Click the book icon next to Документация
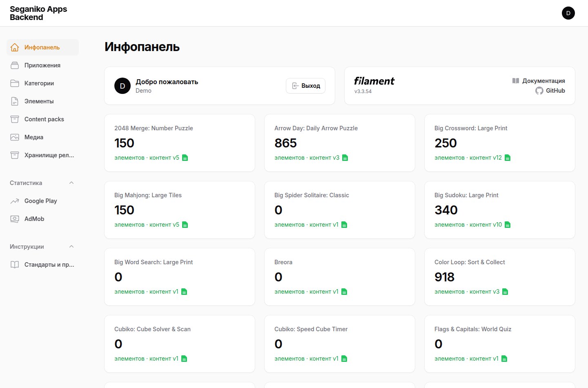The width and height of the screenshot is (588, 388). point(516,81)
